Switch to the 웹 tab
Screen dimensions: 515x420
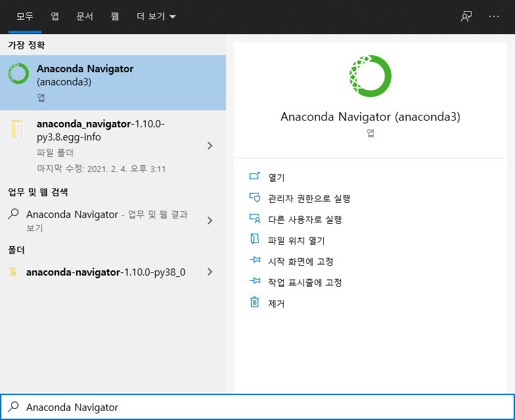(x=114, y=16)
